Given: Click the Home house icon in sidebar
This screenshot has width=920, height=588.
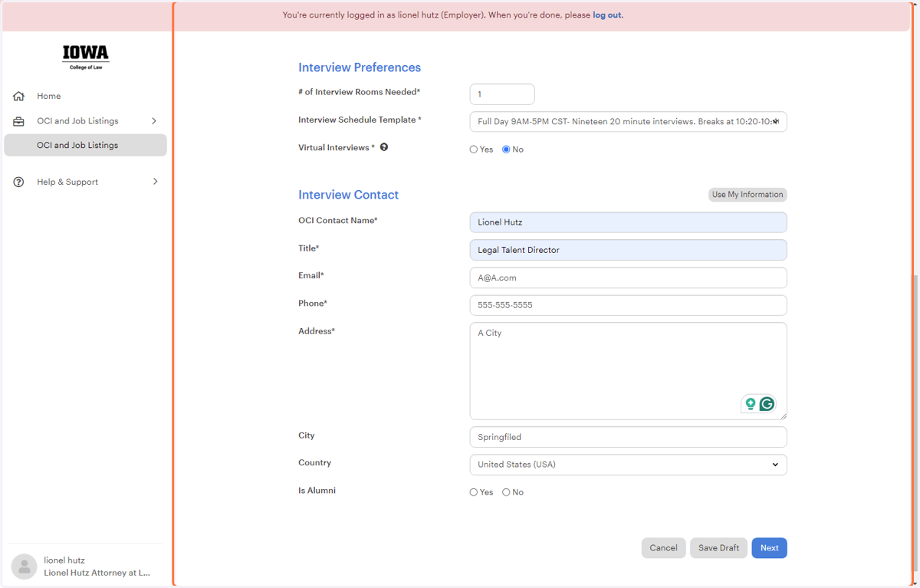Looking at the screenshot, I should 19,96.
